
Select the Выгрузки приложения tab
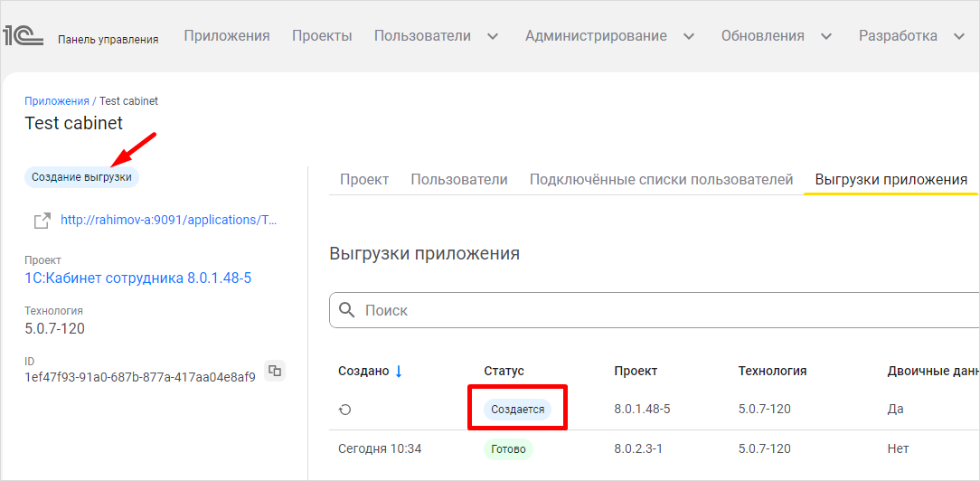(891, 180)
